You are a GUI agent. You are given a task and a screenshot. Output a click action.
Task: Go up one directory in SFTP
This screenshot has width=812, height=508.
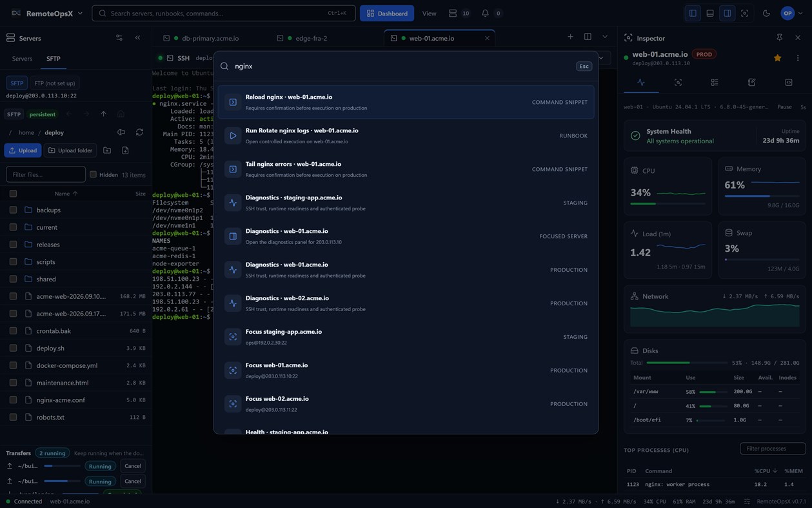(103, 114)
